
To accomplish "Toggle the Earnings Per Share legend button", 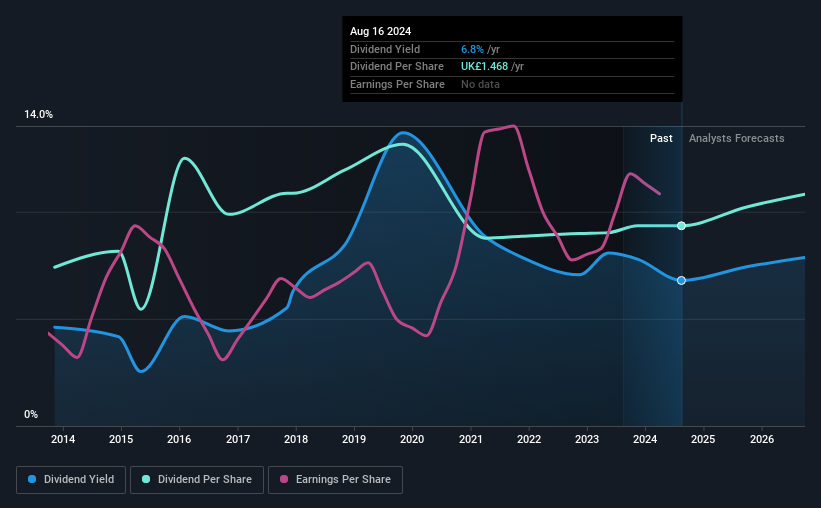I will coord(336,480).
